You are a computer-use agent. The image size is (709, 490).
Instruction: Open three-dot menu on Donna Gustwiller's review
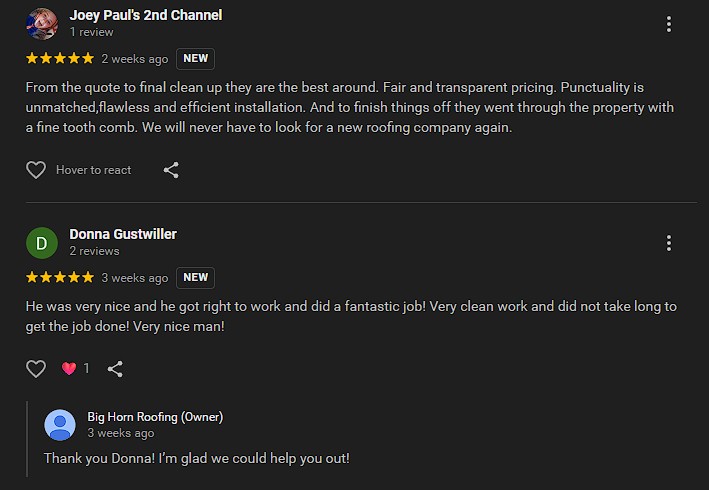point(669,243)
